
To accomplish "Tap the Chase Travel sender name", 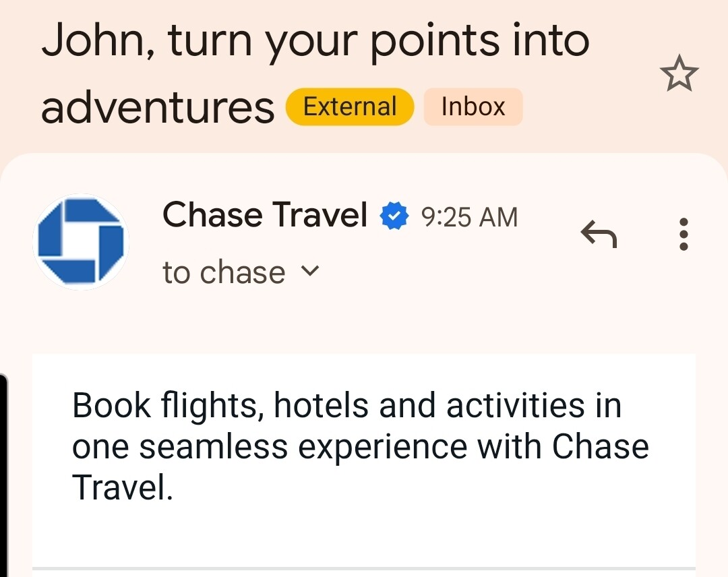I will tap(265, 216).
